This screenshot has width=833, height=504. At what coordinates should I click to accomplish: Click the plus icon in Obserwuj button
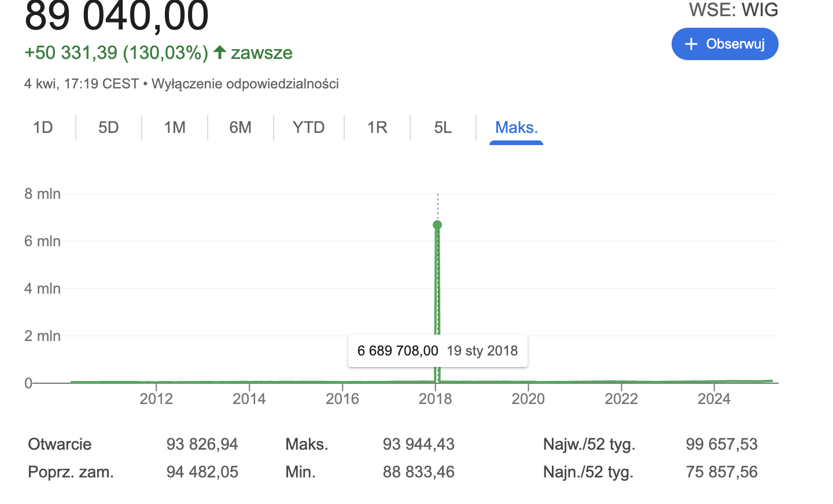pos(691,45)
